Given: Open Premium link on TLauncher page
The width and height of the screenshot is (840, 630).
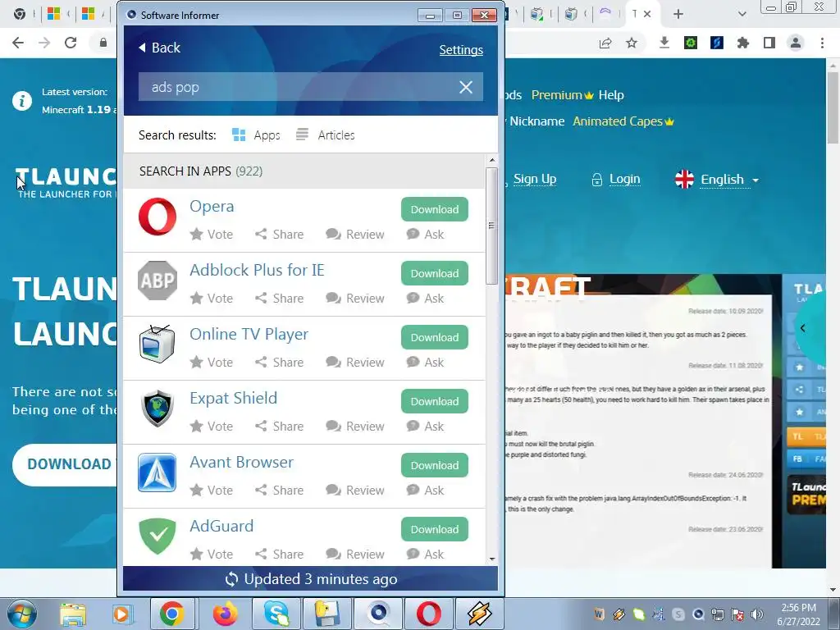Looking at the screenshot, I should 562,95.
